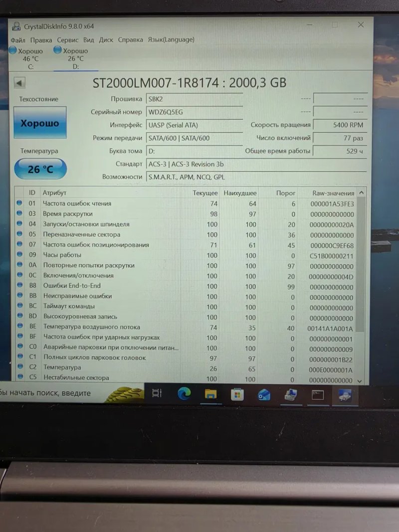Screen dimensions: 399x532
Task: Click the attribute list scrollbar thumb
Action: (x=361, y=265)
